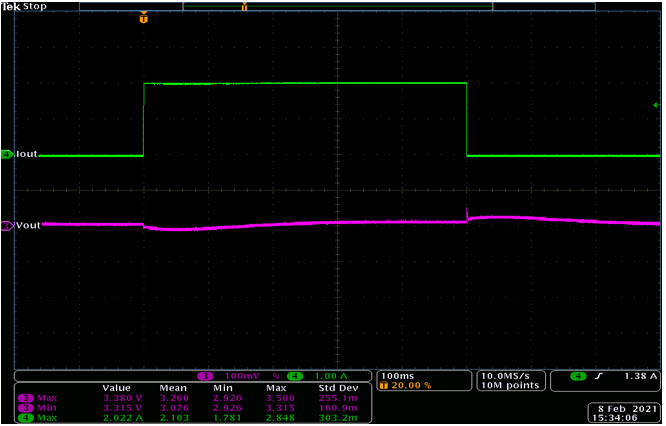Viewport: 666px width, 426px height.
Task: Click the 10.0MS/s sample rate readout
Action: tap(505, 376)
